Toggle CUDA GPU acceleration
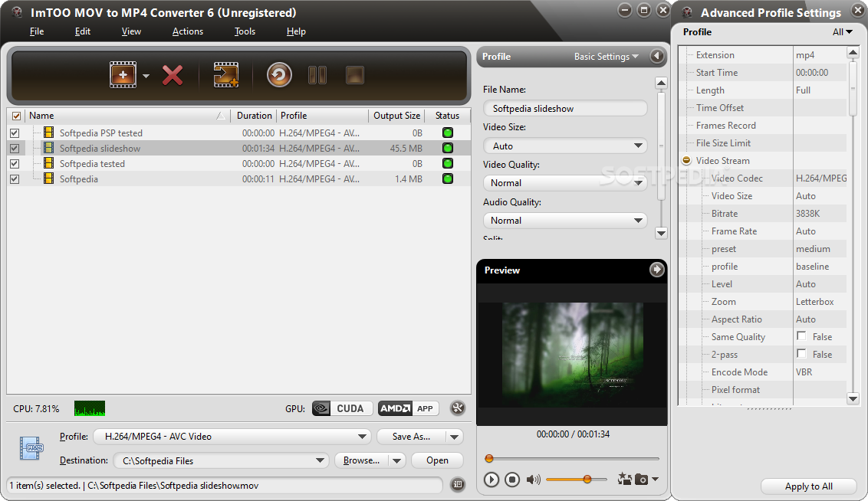This screenshot has width=868, height=501. click(342, 408)
